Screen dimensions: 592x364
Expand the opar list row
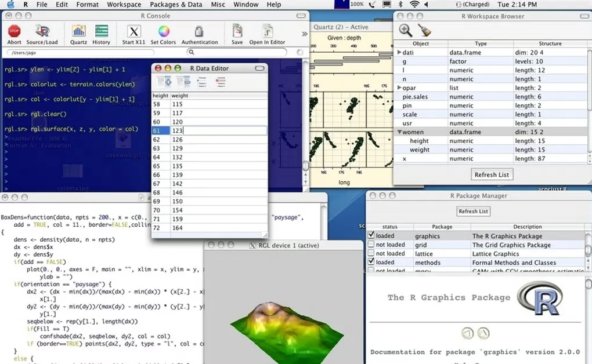[x=399, y=88]
